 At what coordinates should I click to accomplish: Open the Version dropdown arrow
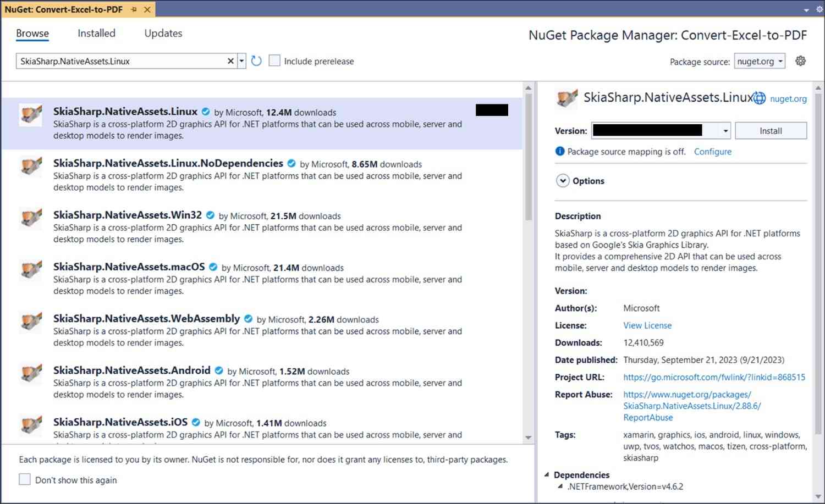(x=725, y=131)
